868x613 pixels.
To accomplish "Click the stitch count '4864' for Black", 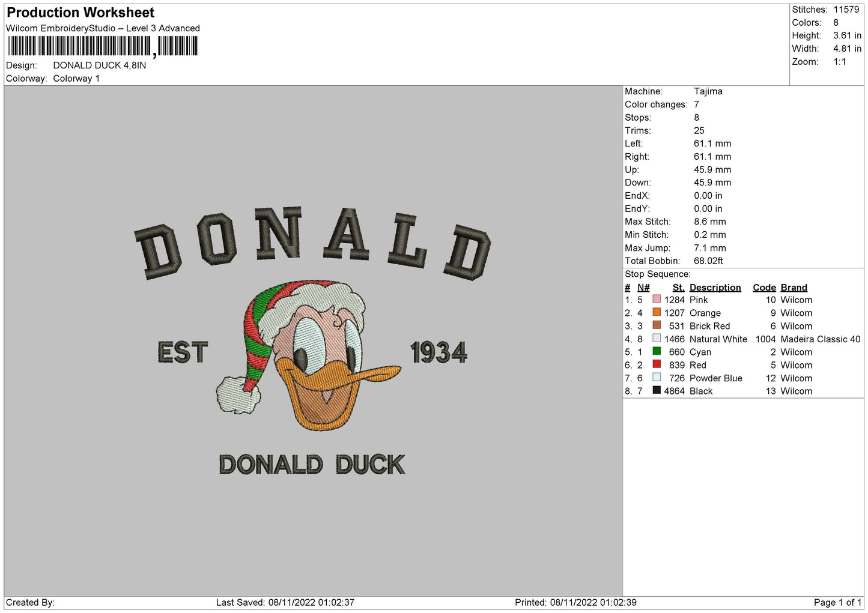I will (674, 391).
